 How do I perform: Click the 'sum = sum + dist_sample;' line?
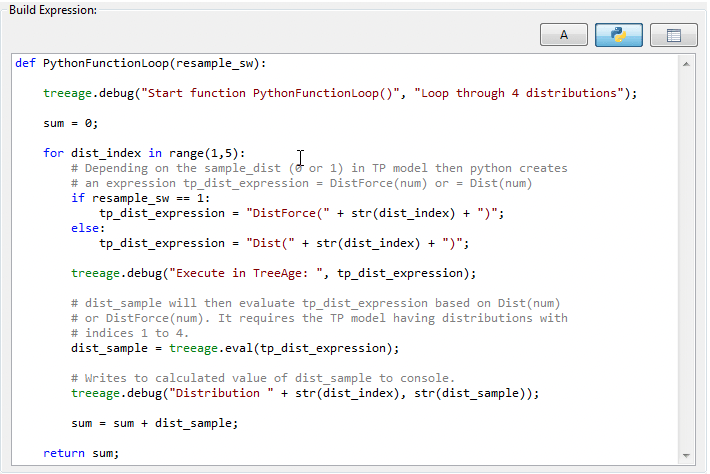tap(154, 423)
